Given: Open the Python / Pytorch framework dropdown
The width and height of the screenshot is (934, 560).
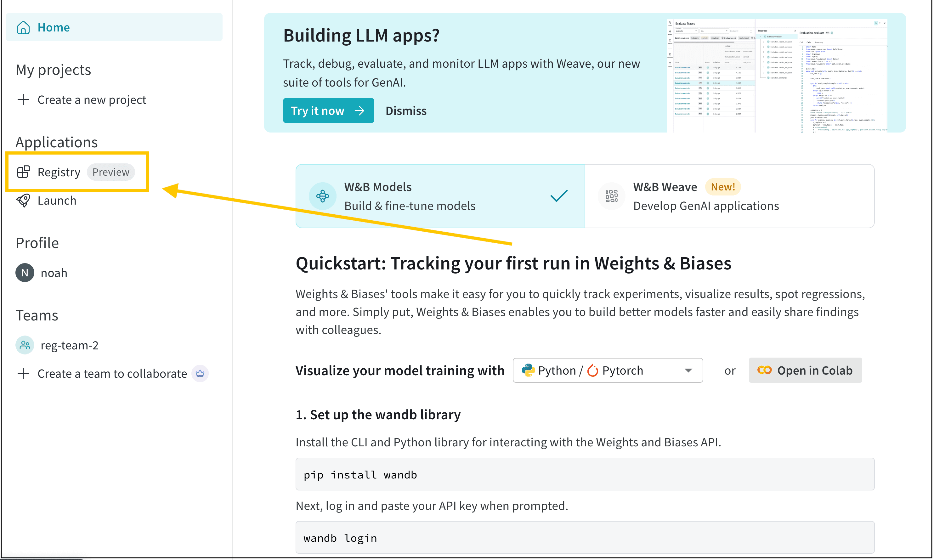Looking at the screenshot, I should (x=608, y=371).
